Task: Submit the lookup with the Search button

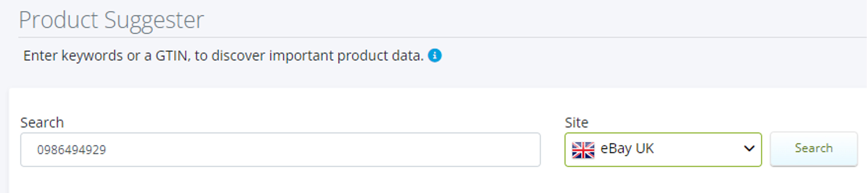Action: tap(814, 148)
